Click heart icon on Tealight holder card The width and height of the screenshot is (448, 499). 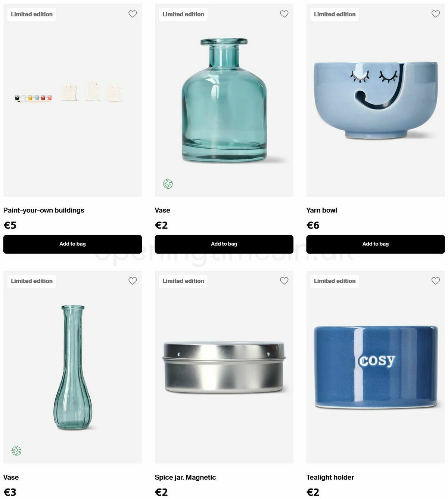coord(436,281)
